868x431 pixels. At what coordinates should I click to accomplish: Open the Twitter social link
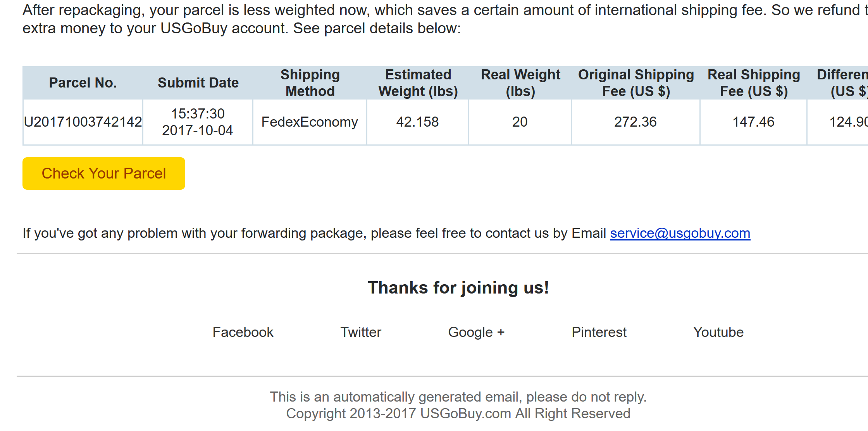[x=361, y=332]
